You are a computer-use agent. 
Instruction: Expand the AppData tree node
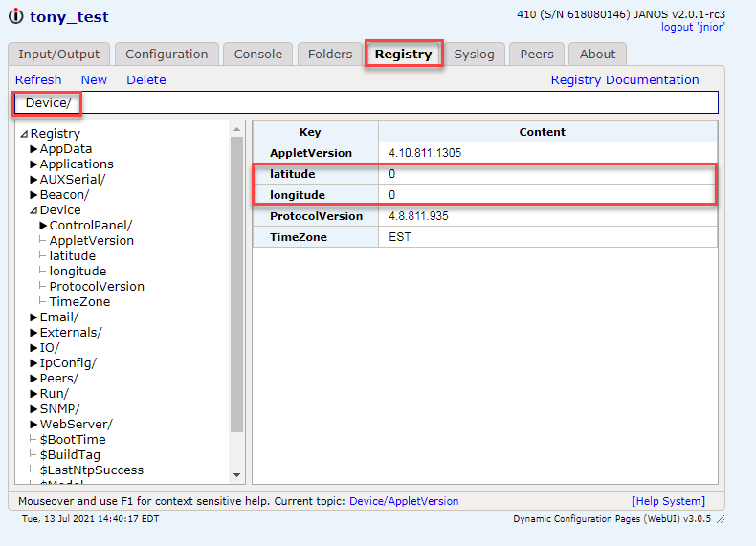[x=33, y=149]
